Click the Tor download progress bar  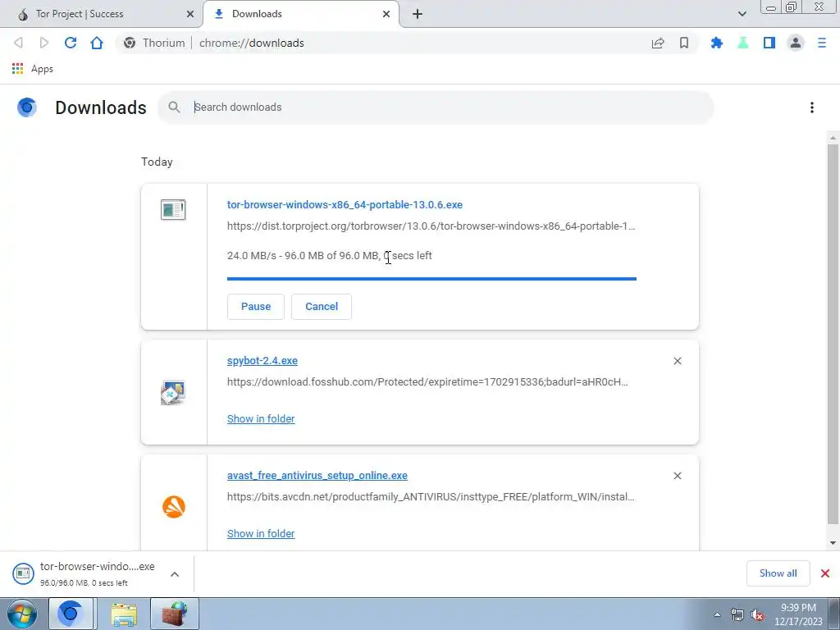431,279
